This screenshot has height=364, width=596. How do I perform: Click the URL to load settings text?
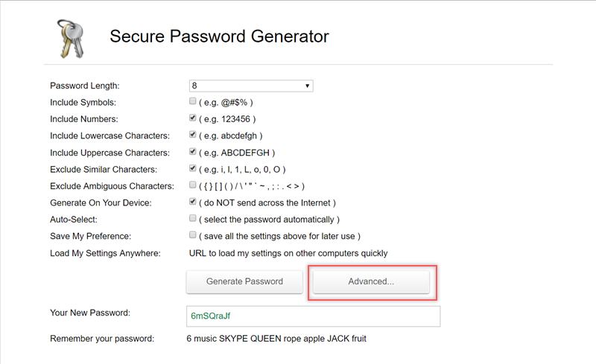click(x=288, y=253)
